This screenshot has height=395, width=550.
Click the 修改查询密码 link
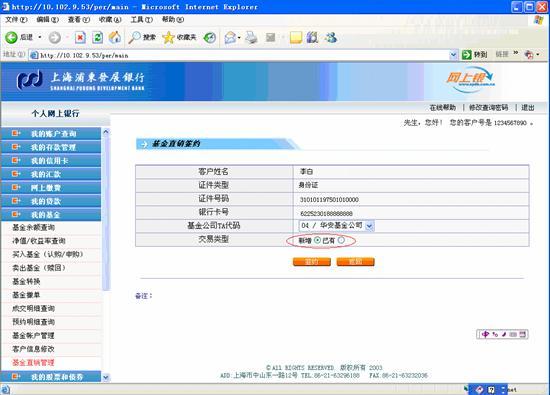pyautogui.click(x=489, y=108)
